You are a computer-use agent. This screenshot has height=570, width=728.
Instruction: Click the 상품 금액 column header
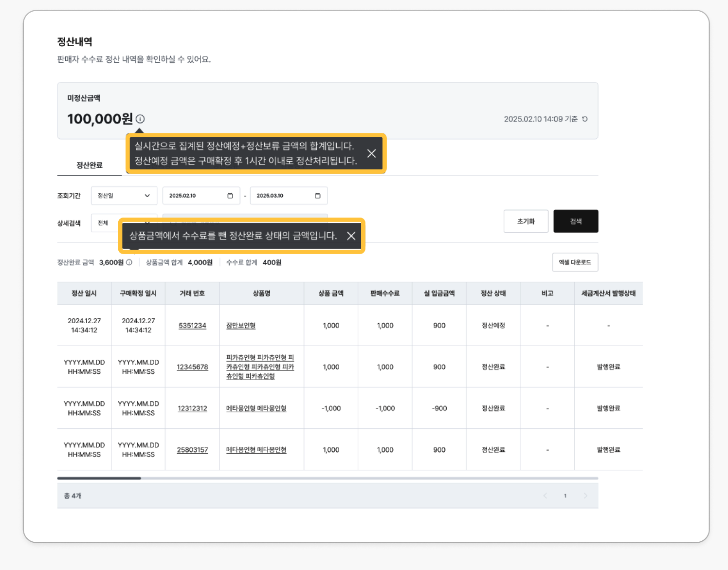331,294
